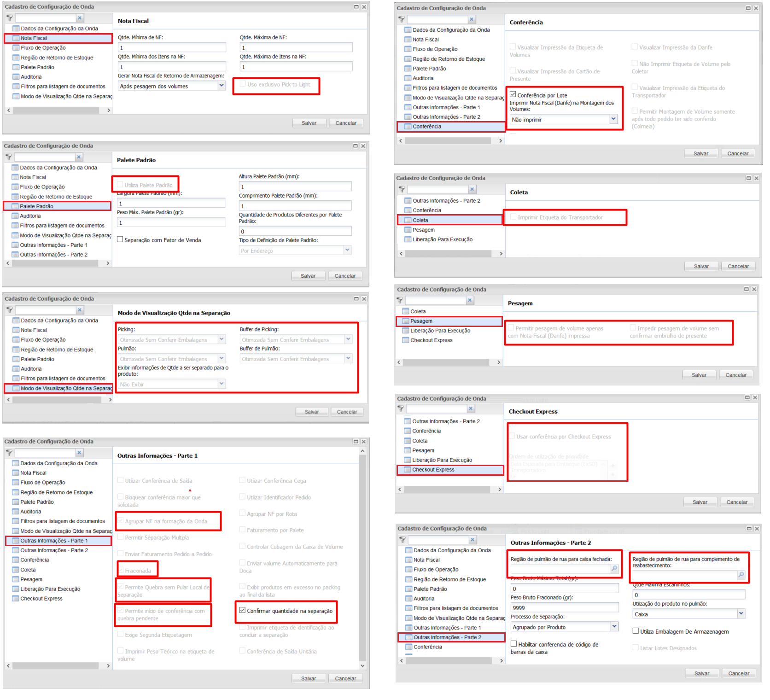This screenshot has height=700, width=770.
Task: Click Salvar in the Pesagem window
Action: [699, 375]
